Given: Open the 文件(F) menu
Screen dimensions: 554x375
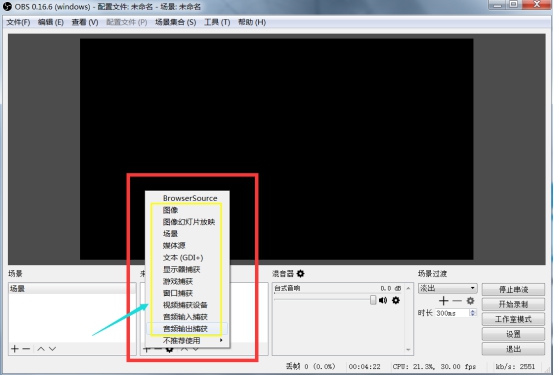Looking at the screenshot, I should pos(18,22).
